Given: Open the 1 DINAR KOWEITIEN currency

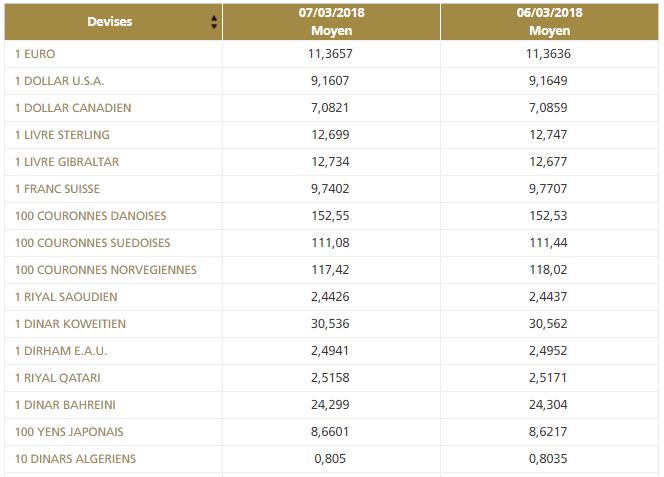Looking at the screenshot, I should click(71, 324).
